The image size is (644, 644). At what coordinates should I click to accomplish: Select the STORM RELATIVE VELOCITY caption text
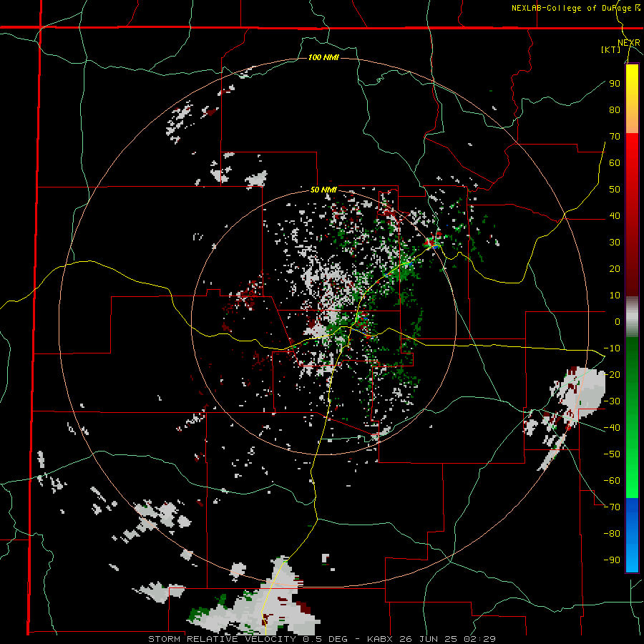[222, 639]
